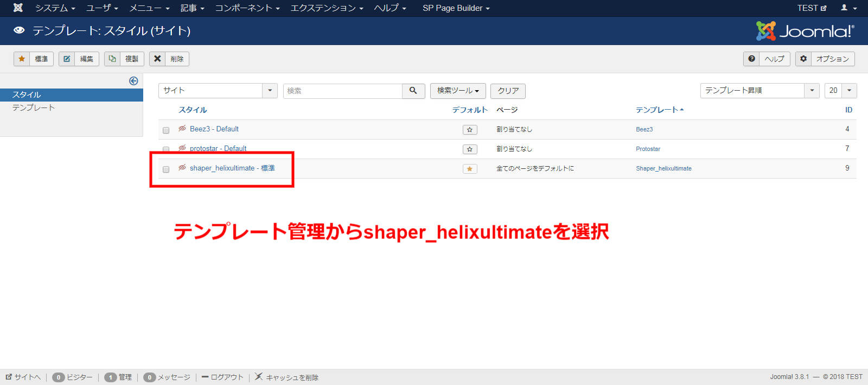Tick the Beez3 - Default row checkbox
Image resolution: width=868 pixels, height=385 pixels.
[x=166, y=130]
